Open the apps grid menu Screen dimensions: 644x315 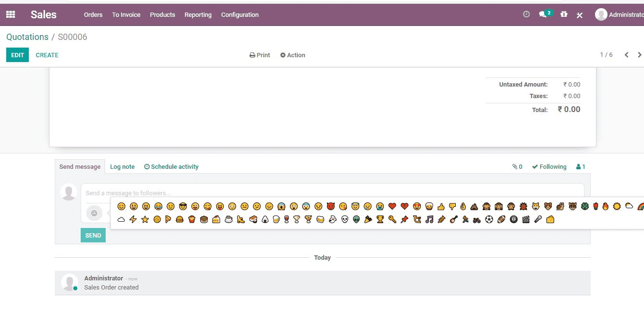pos(11,14)
